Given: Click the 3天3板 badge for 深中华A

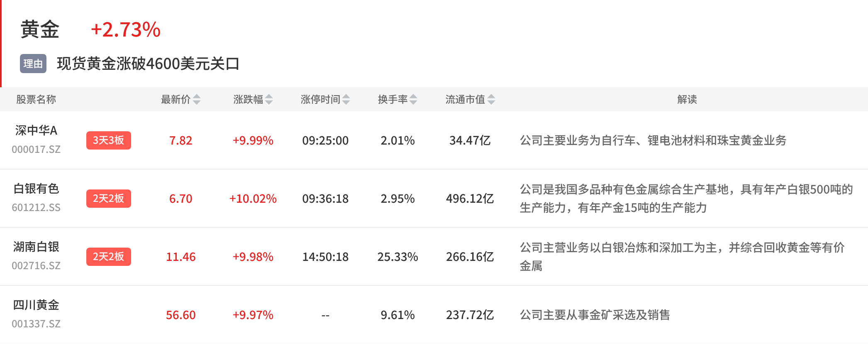Looking at the screenshot, I should 109,140.
